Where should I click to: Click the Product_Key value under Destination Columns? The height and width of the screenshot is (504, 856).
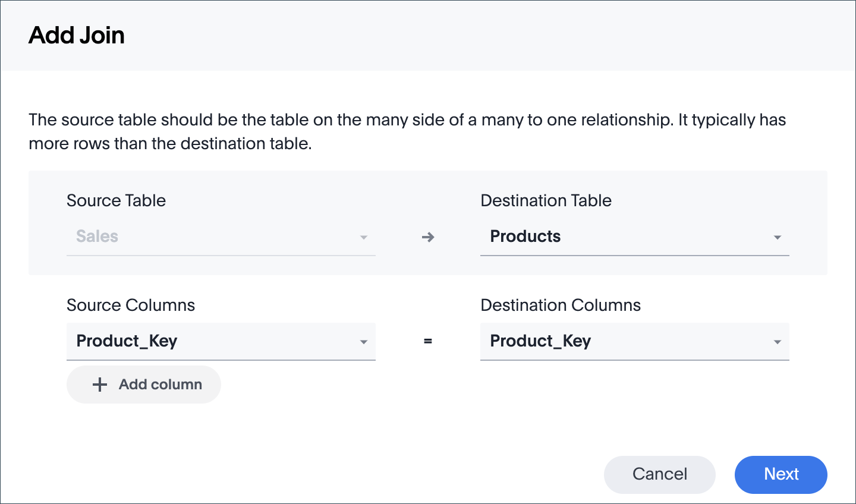point(540,341)
